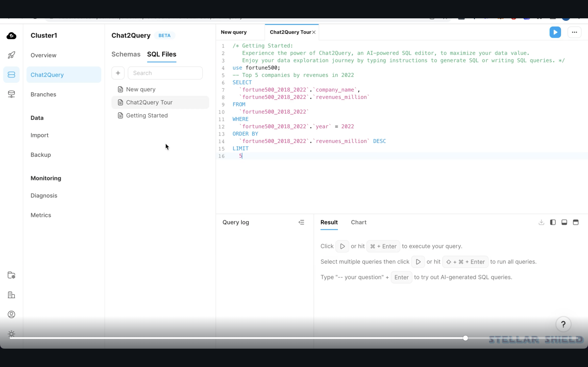
Task: Open the three-dots more options menu
Action: pyautogui.click(x=574, y=32)
